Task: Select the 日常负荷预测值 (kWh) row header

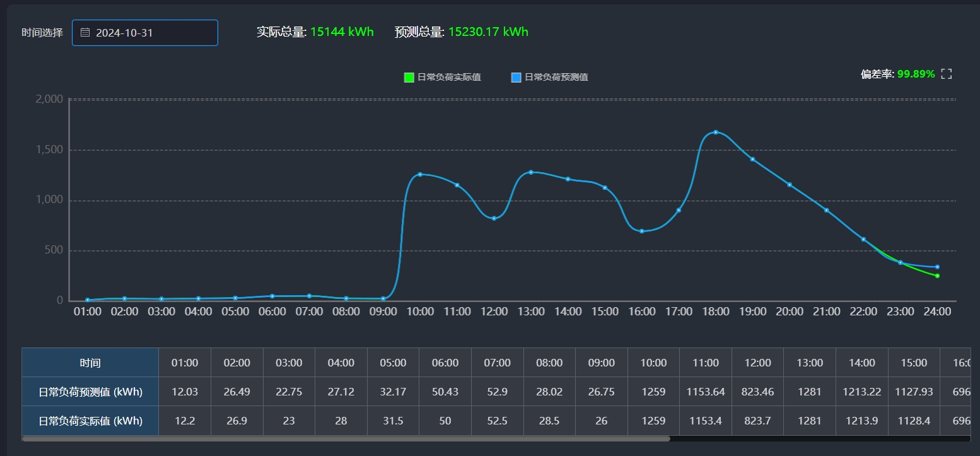Action: pos(90,392)
